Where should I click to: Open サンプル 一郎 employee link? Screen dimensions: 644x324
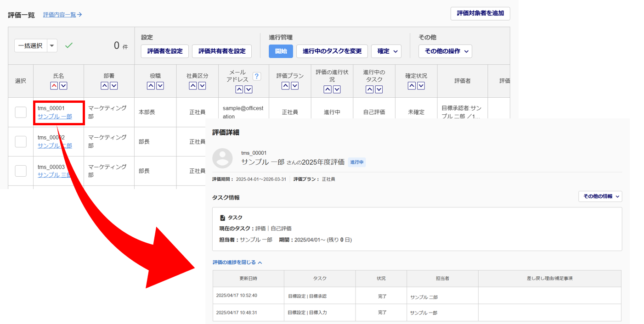pos(55,117)
